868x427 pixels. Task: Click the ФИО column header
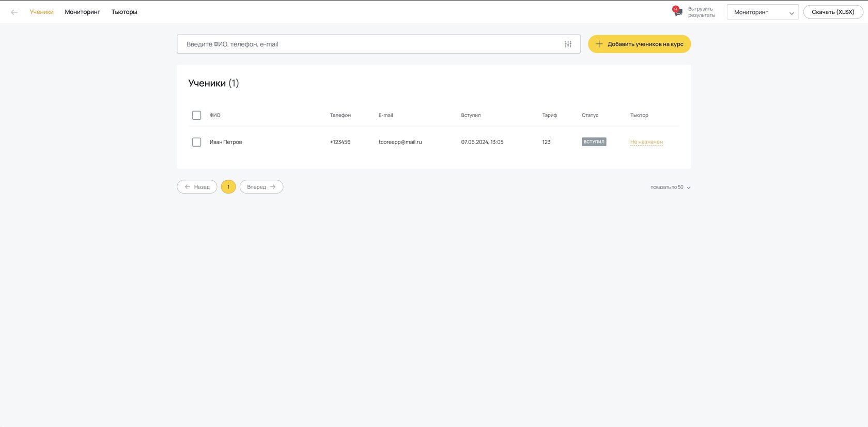click(x=215, y=115)
